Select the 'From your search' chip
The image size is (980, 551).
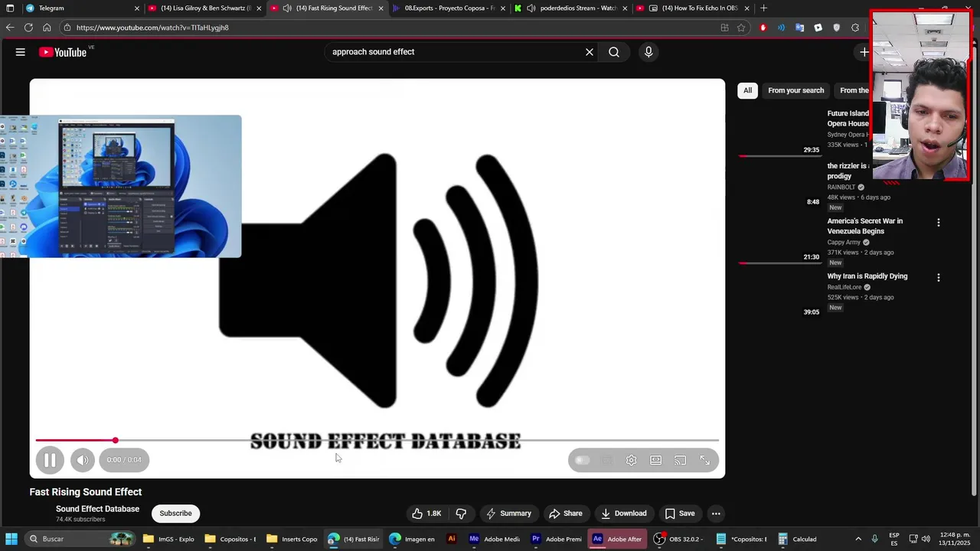click(795, 90)
